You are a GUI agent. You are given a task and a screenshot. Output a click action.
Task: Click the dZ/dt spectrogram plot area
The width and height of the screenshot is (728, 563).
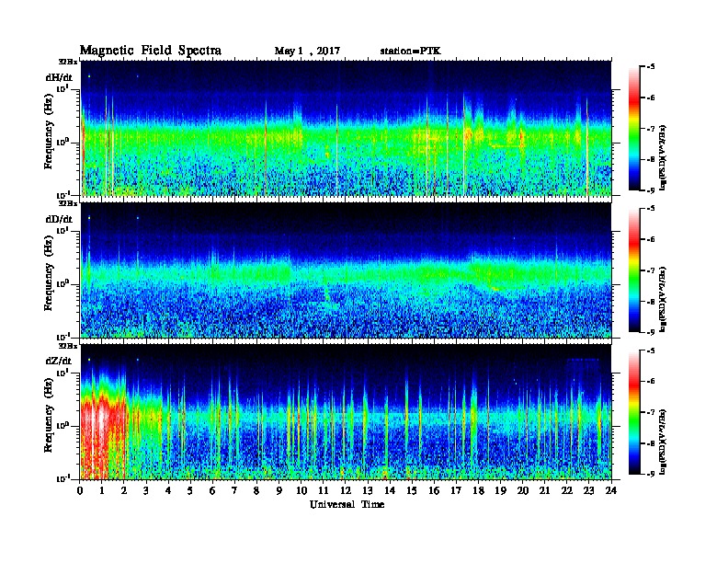pyautogui.click(x=347, y=411)
